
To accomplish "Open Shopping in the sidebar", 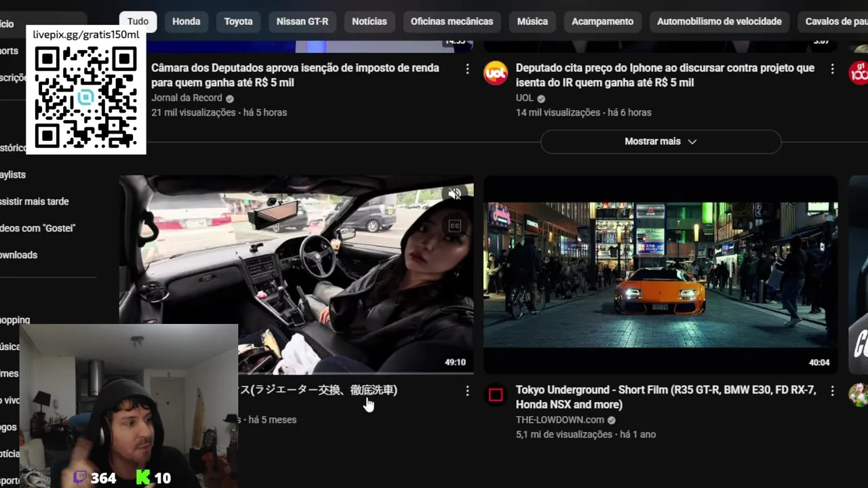I will click(x=15, y=320).
